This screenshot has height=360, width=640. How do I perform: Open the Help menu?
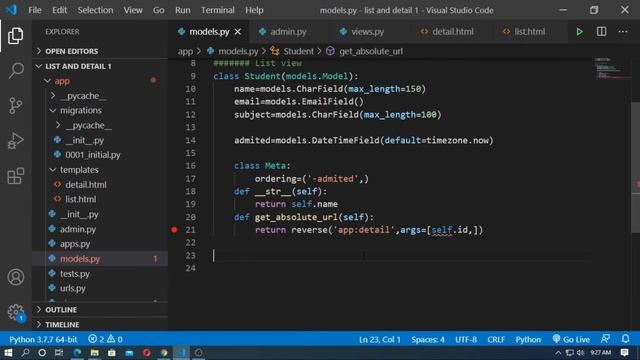254,10
